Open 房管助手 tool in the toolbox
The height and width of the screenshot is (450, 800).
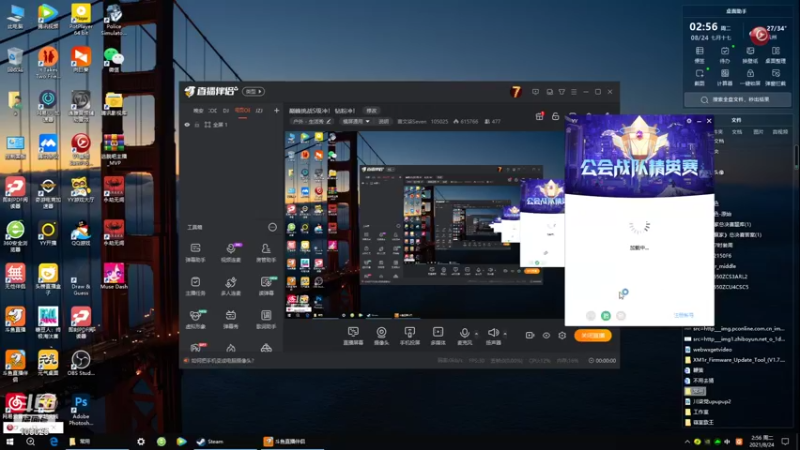point(266,252)
